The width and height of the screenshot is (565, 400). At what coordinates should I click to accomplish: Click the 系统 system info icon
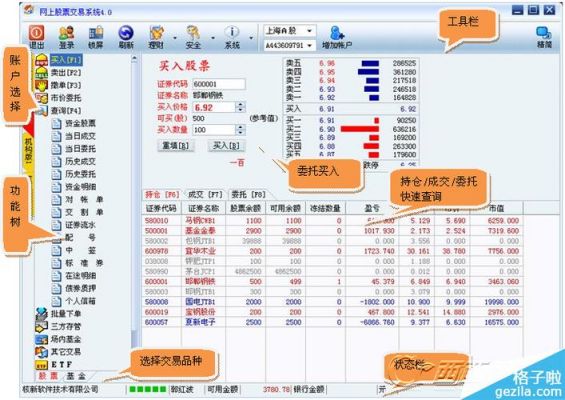(232, 37)
